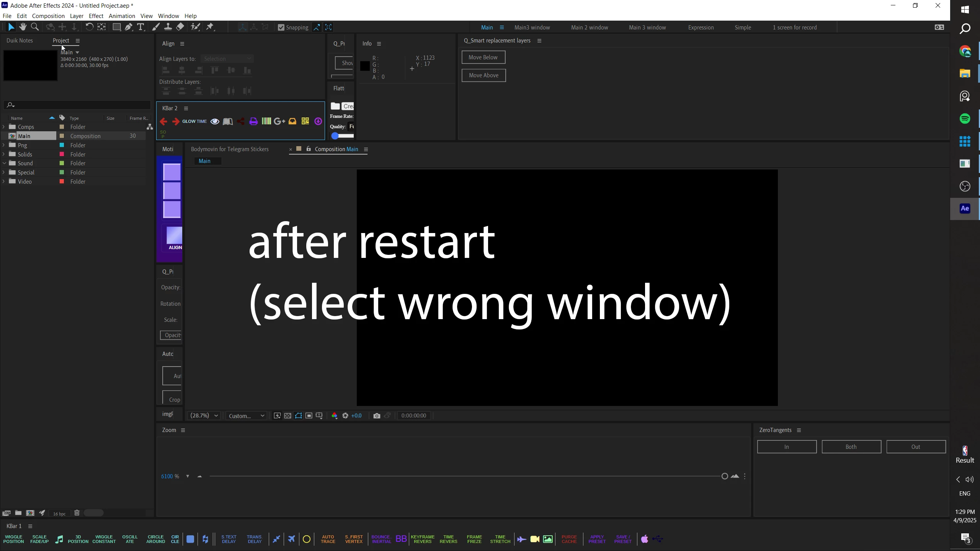Image resolution: width=980 pixels, height=551 pixels.
Task: Select the Clone Stamp tool
Action: click(168, 27)
